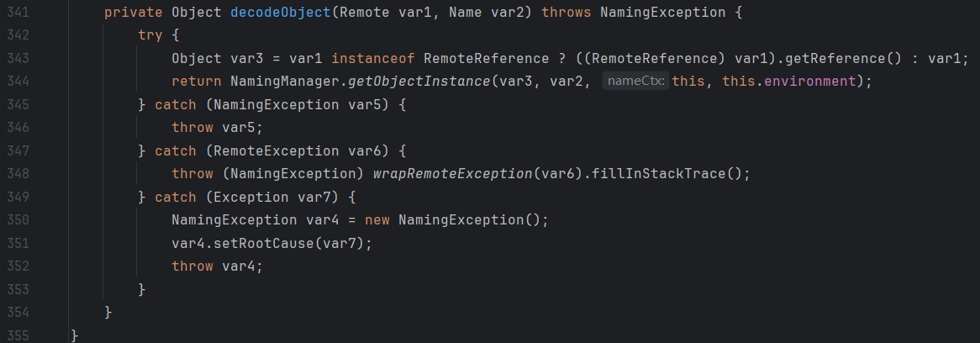The height and width of the screenshot is (343, 980).
Task: Click line number 341 in gutter
Action: tap(18, 12)
